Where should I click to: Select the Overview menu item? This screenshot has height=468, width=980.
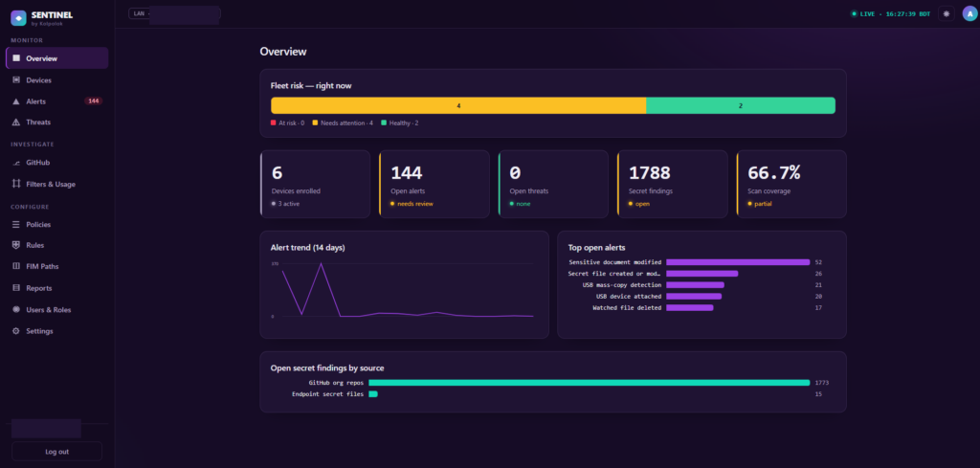pyautogui.click(x=56, y=58)
